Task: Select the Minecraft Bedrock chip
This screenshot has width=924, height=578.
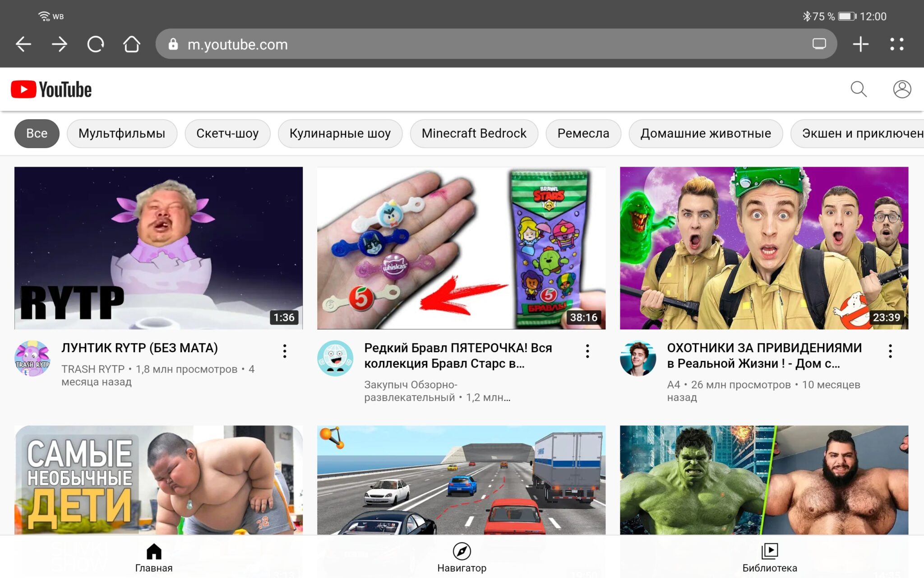Action: (x=474, y=134)
